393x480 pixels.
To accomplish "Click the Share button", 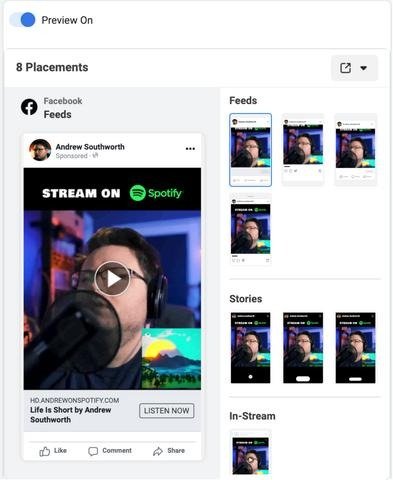I will 169,451.
